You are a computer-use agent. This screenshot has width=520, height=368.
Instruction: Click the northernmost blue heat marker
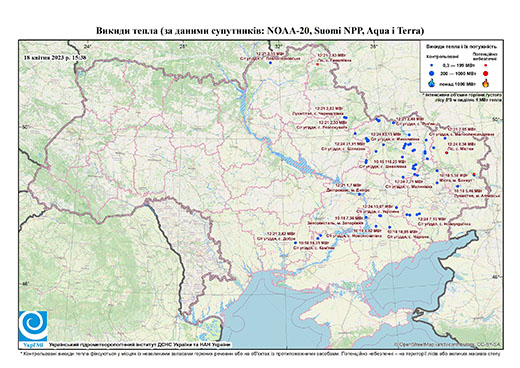tap(270, 63)
